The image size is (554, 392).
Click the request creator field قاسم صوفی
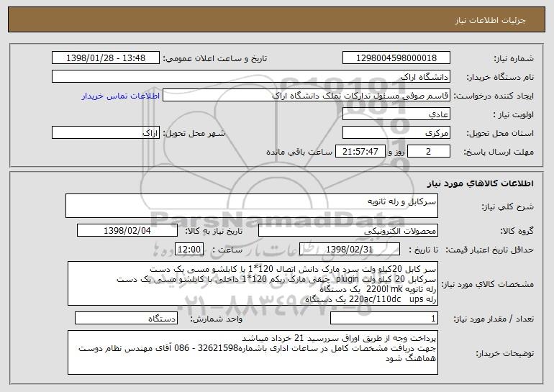pyautogui.click(x=306, y=96)
